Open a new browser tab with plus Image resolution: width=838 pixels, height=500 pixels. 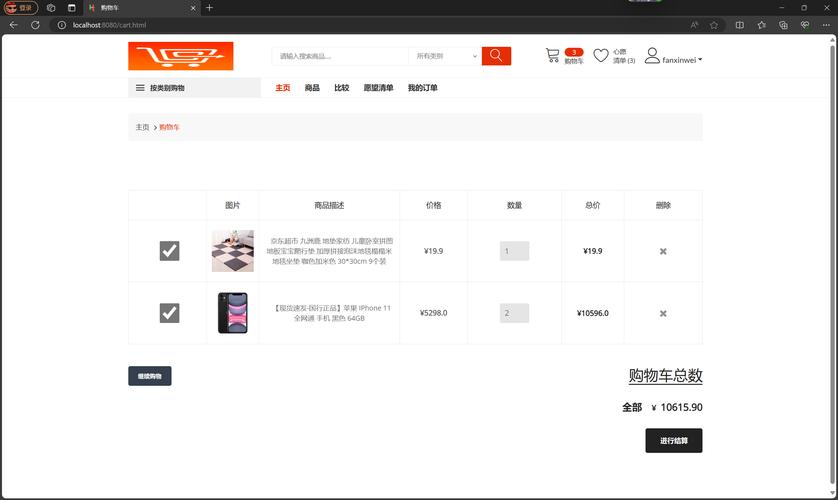click(x=210, y=7)
